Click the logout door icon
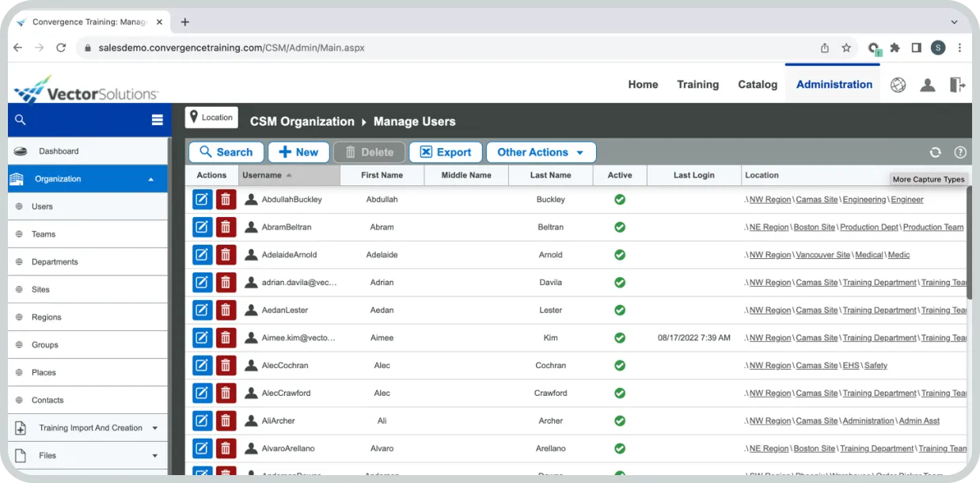This screenshot has width=980, height=483. 957,85
